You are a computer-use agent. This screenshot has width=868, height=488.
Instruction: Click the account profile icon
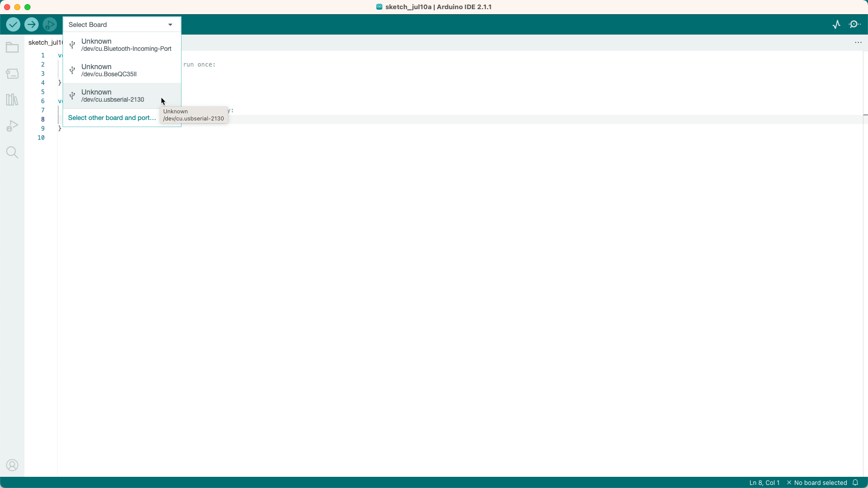point(12,465)
